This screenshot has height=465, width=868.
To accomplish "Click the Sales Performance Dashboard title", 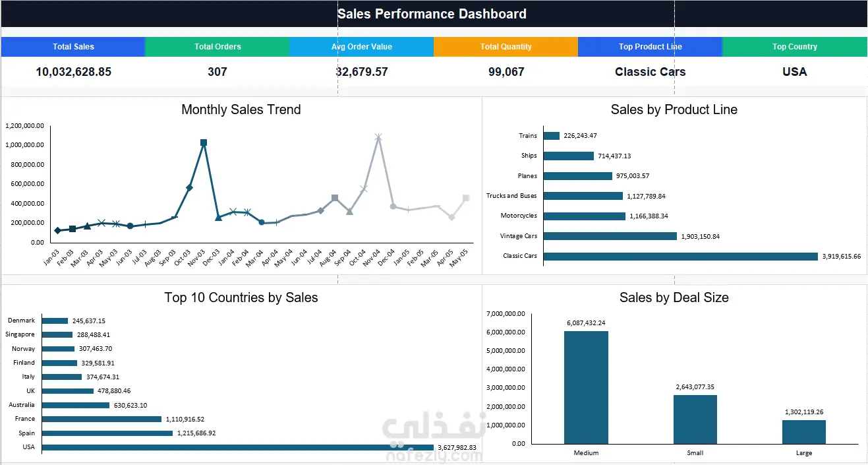I will tap(432, 14).
